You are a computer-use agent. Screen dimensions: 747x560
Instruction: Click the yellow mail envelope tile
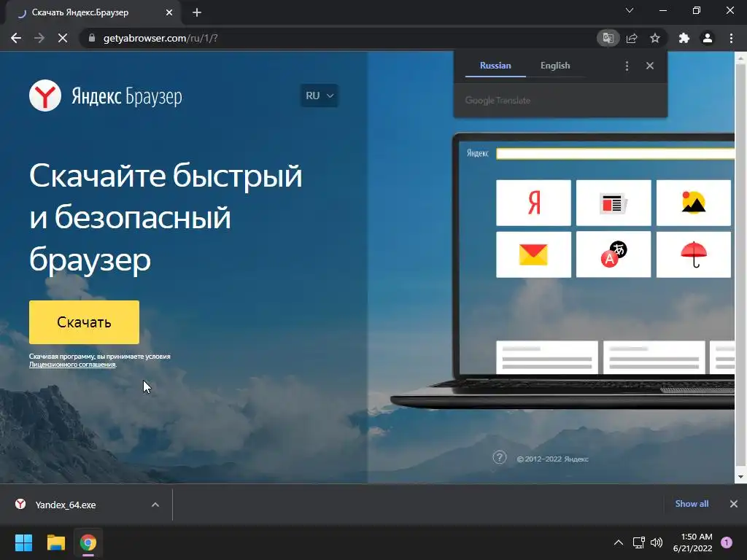click(533, 254)
